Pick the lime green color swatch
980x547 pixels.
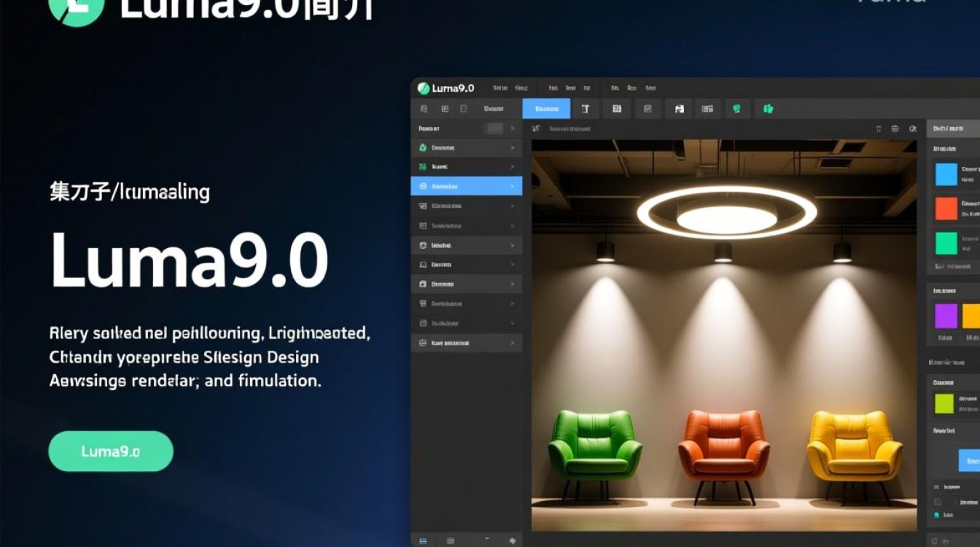[944, 403]
